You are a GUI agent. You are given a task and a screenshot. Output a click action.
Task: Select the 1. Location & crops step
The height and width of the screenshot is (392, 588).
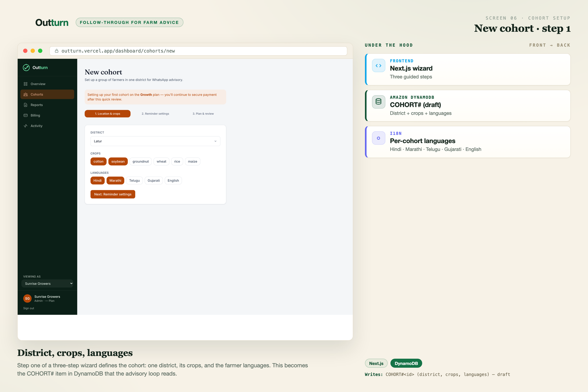(x=108, y=114)
